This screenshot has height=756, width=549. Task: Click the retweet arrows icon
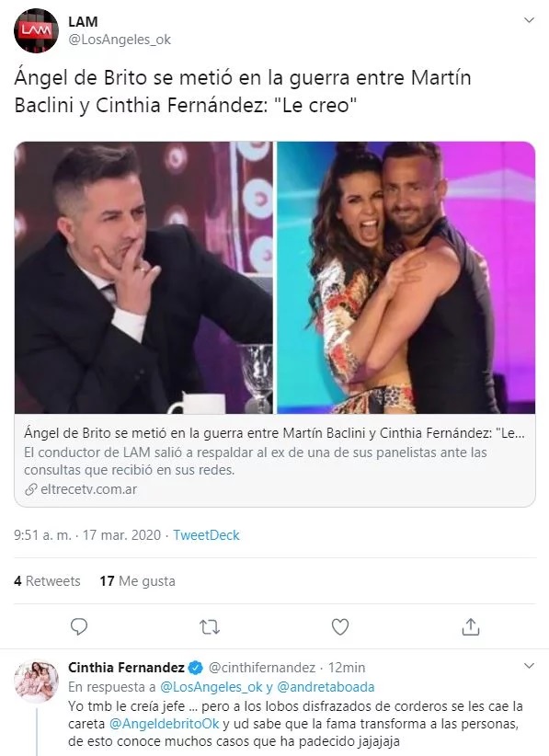210,627
